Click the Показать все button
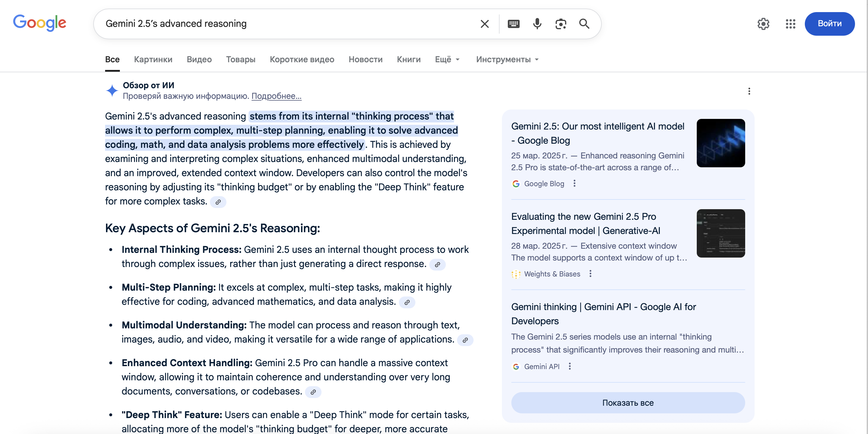The width and height of the screenshot is (868, 434). pos(628,403)
